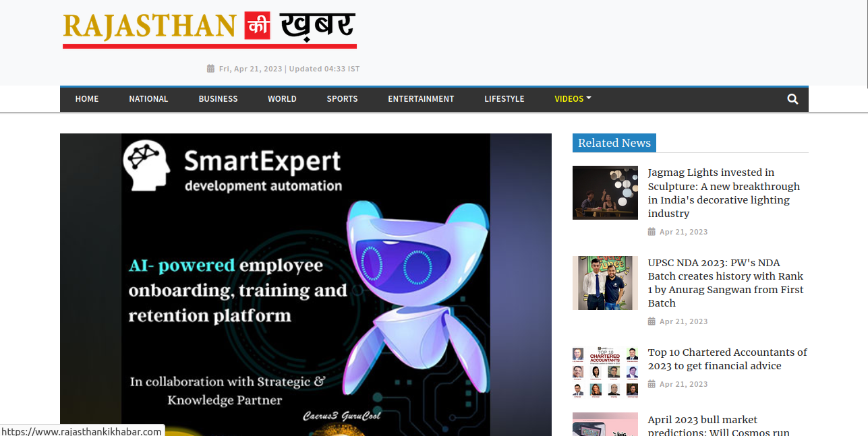Viewport: 868px width, 436px height.
Task: Read Jagmag Lights invested in Sculpture article
Action: 724,193
